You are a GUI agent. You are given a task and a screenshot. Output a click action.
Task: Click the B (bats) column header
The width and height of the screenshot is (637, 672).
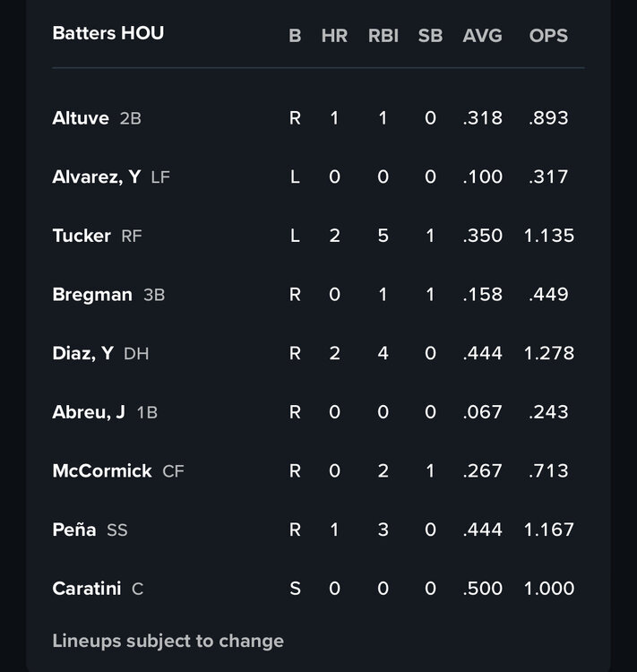coord(295,37)
